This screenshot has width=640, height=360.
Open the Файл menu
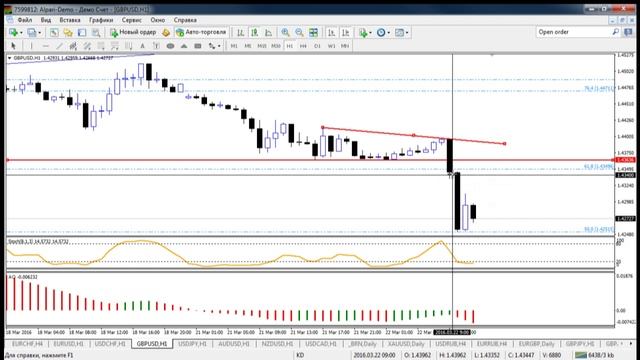(24, 20)
